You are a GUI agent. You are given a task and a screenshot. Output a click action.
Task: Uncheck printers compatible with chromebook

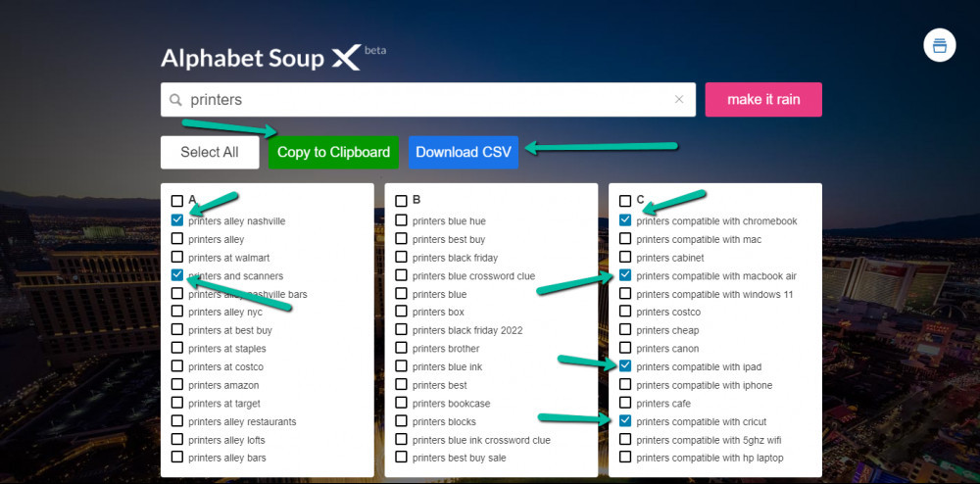[625, 219]
